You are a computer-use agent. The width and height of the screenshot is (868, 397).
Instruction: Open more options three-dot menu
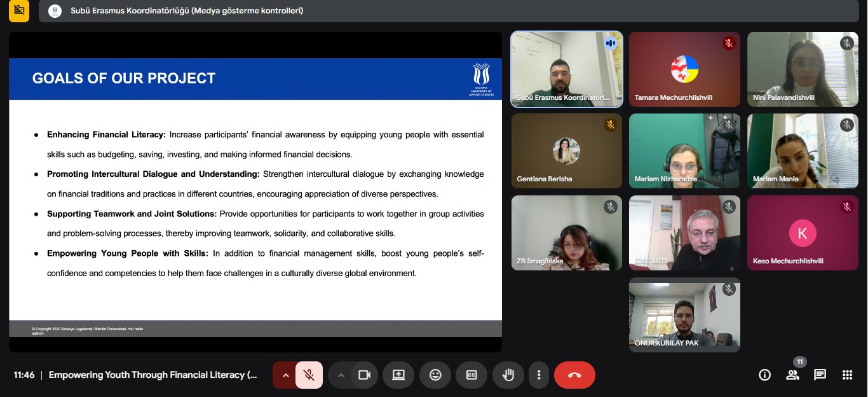point(539,375)
